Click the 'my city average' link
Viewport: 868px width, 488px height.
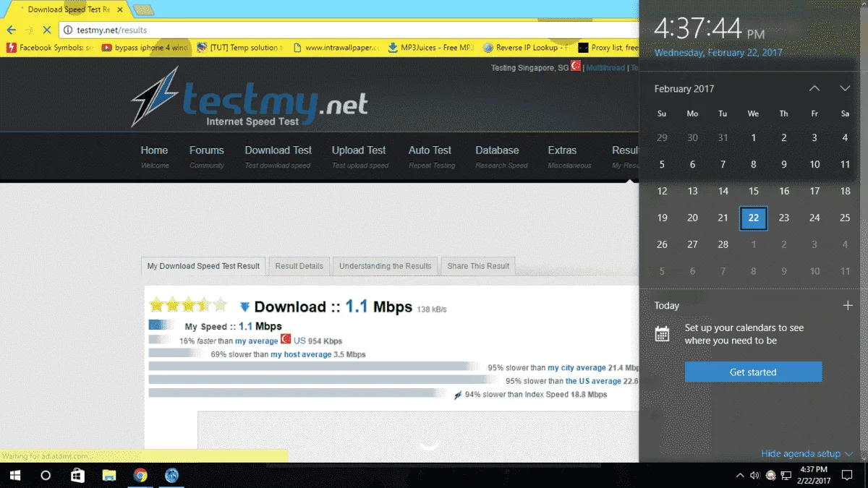pos(576,368)
